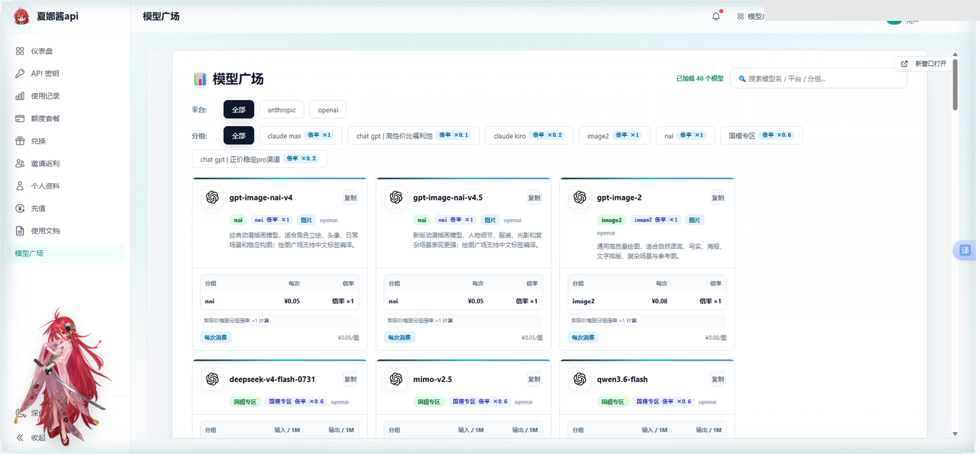Open 兑换 sidebar entry

click(x=65, y=141)
